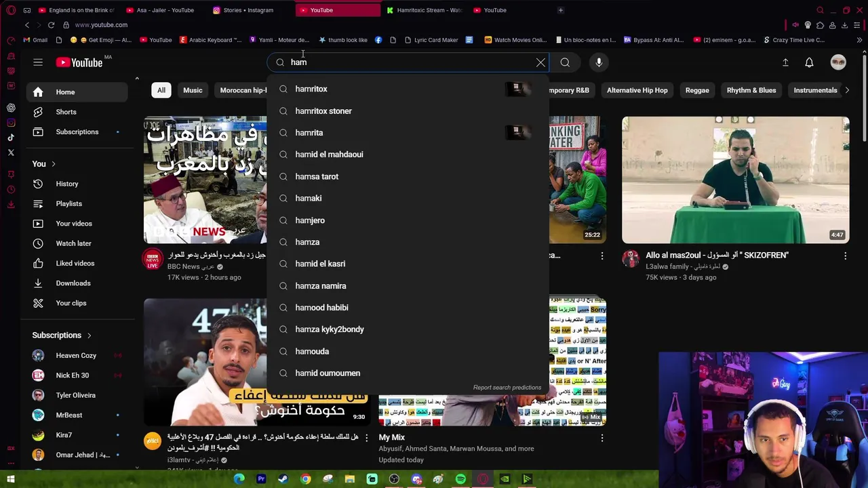
Task: Open Home in the sidebar
Action: tap(77, 92)
